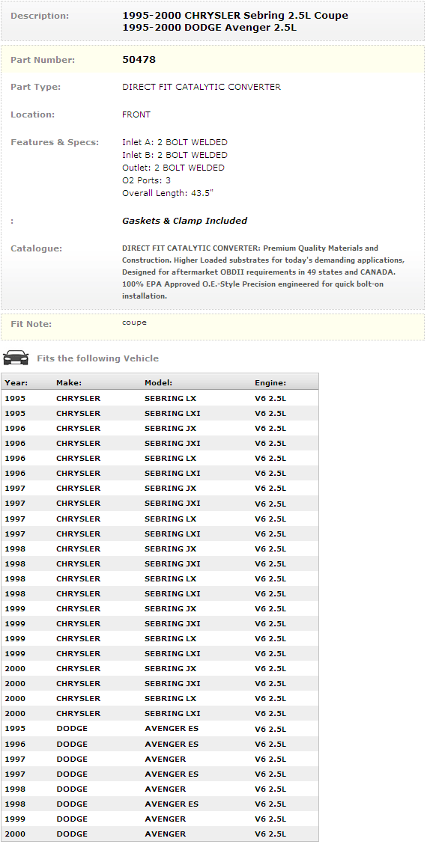Select the Inlet A: 2 BOLT WELDED spec
The image size is (427, 868).
tap(175, 142)
